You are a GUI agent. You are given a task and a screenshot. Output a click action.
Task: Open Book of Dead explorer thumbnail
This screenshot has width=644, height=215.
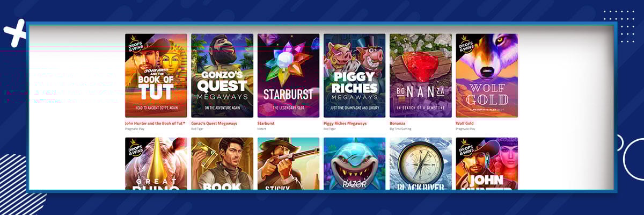[222, 163]
